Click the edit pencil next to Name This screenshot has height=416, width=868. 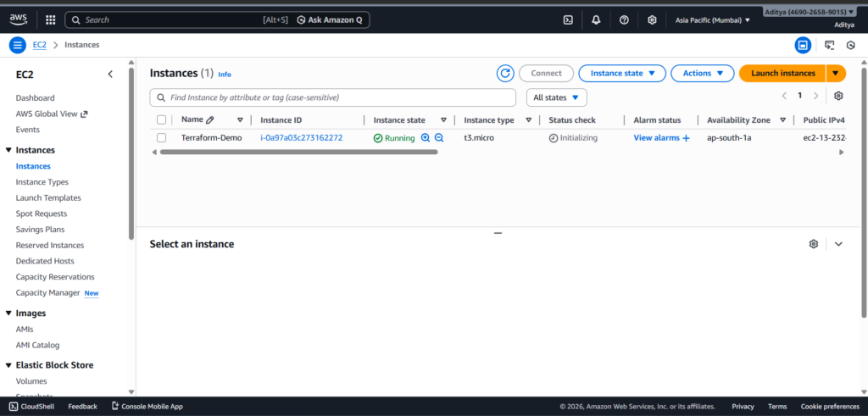pyautogui.click(x=210, y=120)
